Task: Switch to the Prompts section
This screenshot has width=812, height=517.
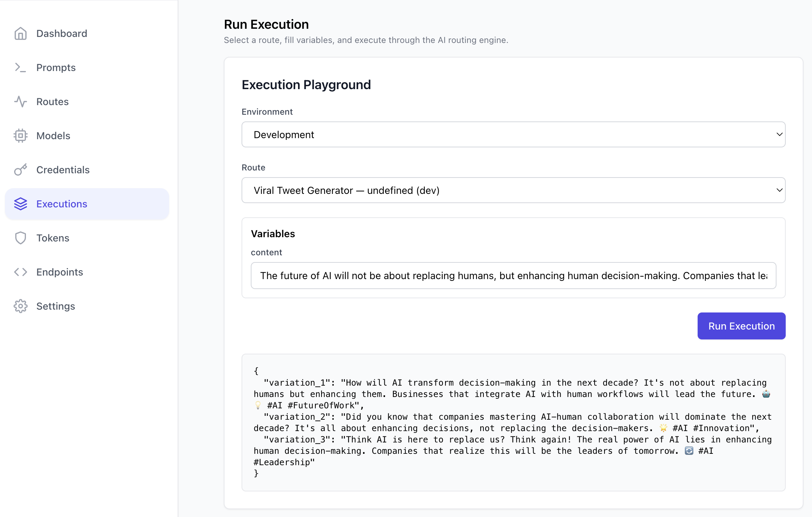Action: (56, 67)
